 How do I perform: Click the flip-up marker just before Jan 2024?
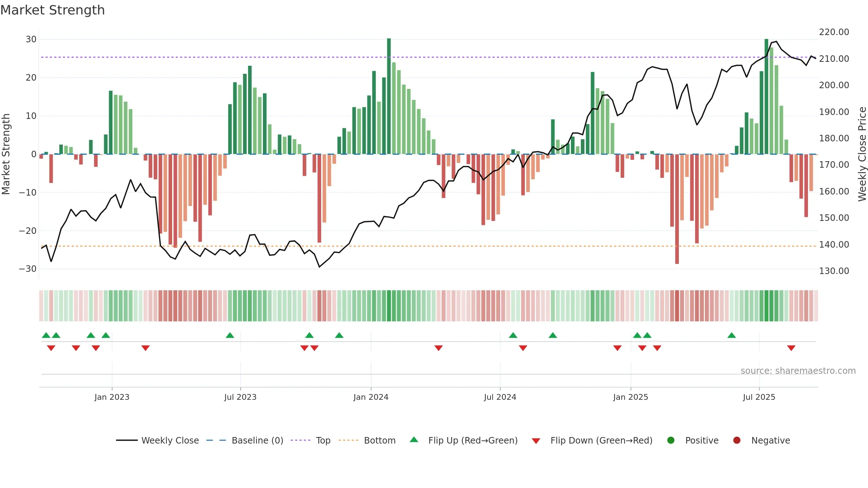[x=339, y=335]
